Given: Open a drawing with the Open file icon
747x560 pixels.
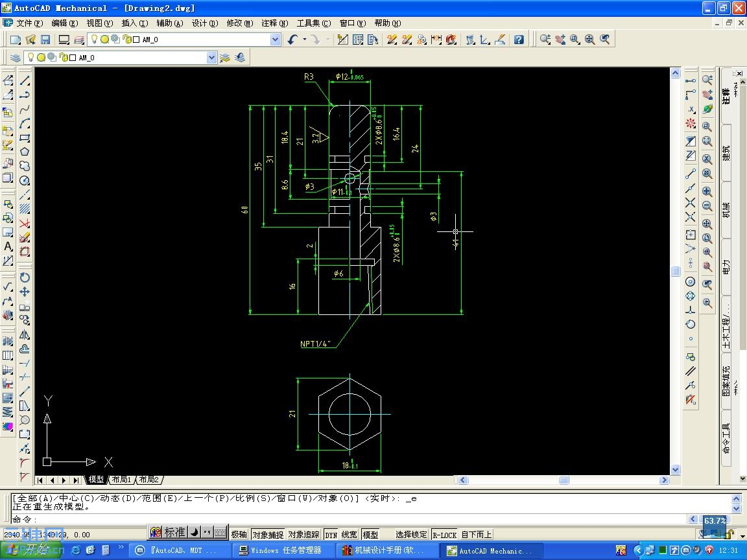Looking at the screenshot, I should tap(30, 40).
